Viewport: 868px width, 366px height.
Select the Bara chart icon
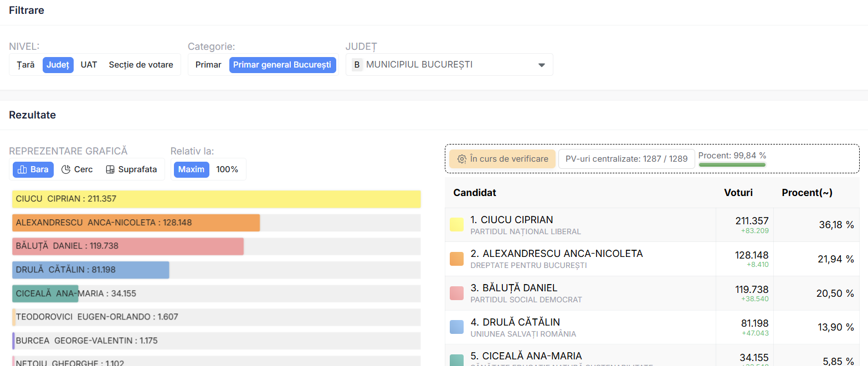[23, 169]
